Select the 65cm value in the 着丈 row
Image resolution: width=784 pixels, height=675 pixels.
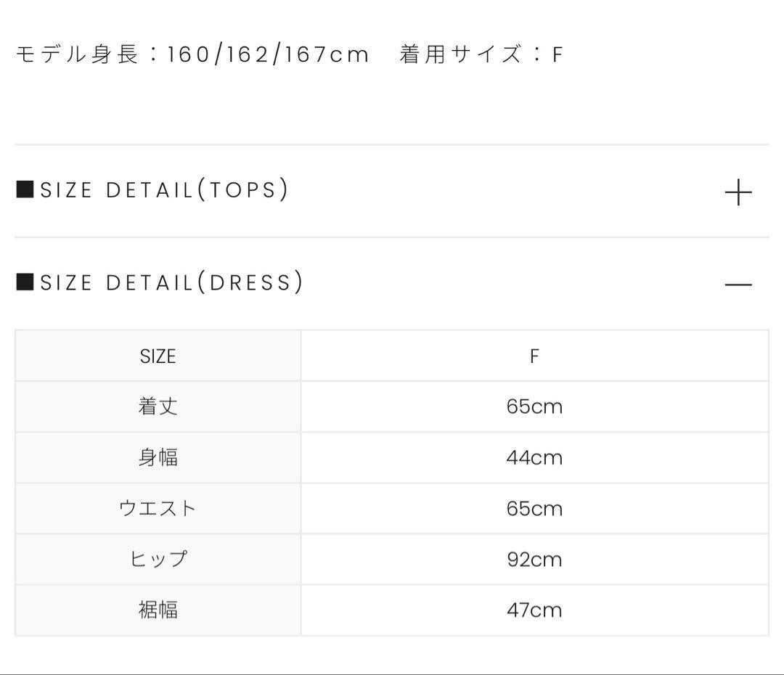pos(534,406)
